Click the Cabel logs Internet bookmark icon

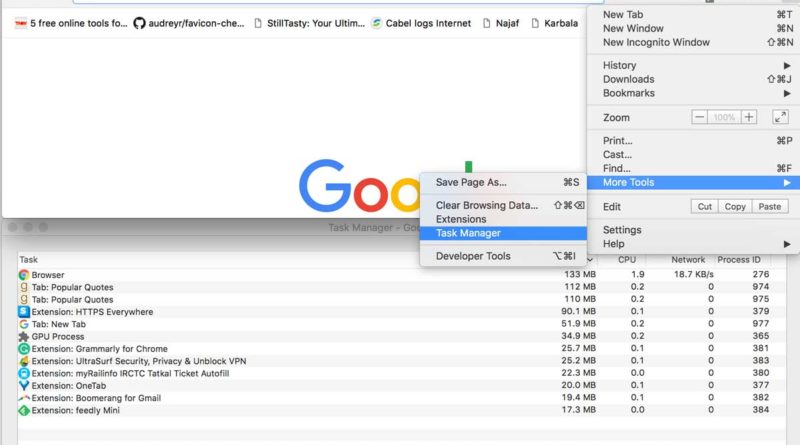(x=377, y=23)
